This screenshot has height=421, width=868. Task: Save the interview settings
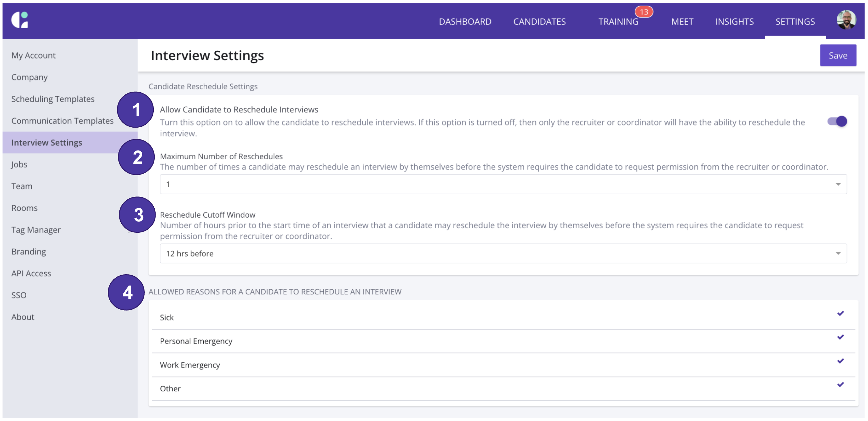838,55
